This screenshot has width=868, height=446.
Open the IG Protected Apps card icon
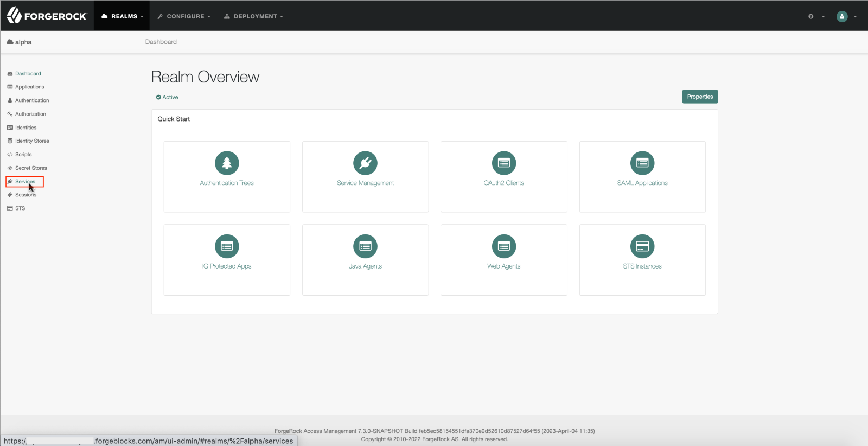(227, 246)
